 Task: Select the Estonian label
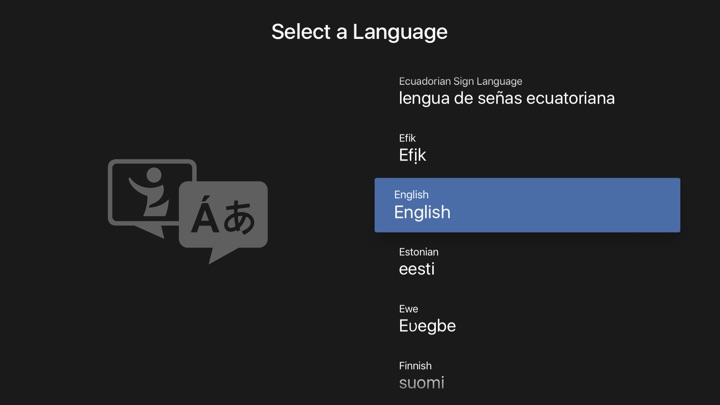418,252
